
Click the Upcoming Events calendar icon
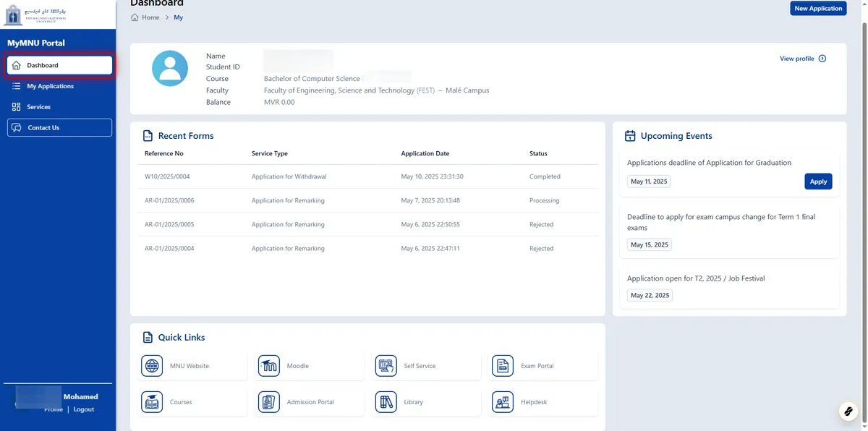coord(630,136)
